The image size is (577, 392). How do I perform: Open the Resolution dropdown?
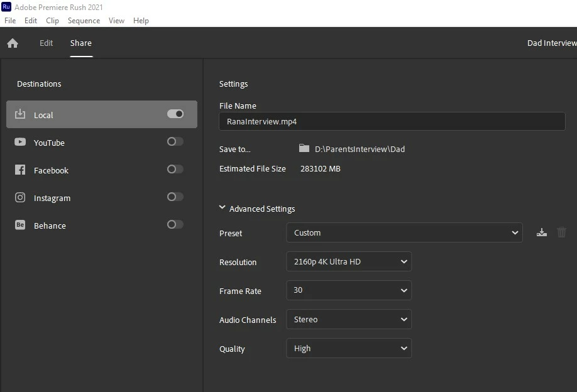pos(349,261)
